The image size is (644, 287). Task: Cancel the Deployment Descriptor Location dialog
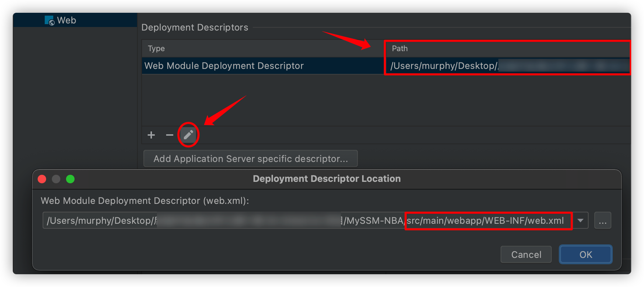click(x=526, y=254)
